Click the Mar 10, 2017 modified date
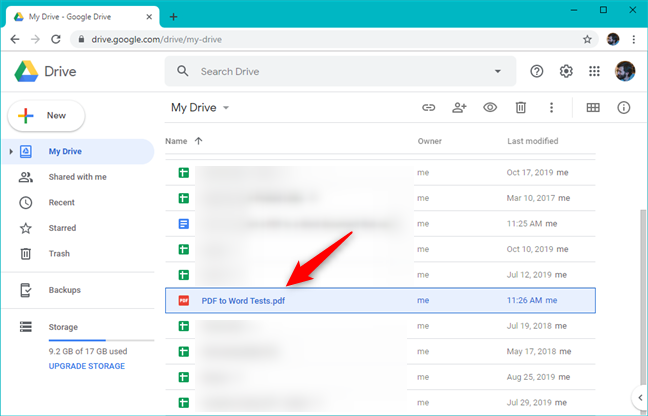 tap(531, 198)
